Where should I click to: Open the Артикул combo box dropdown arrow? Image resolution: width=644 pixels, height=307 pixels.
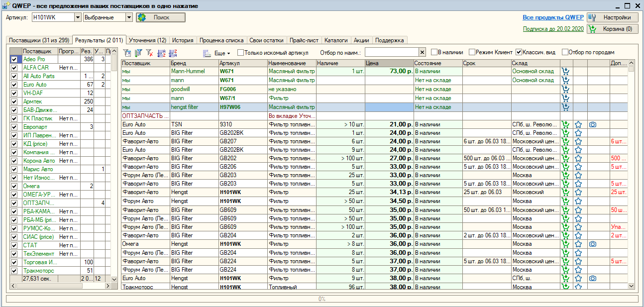(78, 17)
